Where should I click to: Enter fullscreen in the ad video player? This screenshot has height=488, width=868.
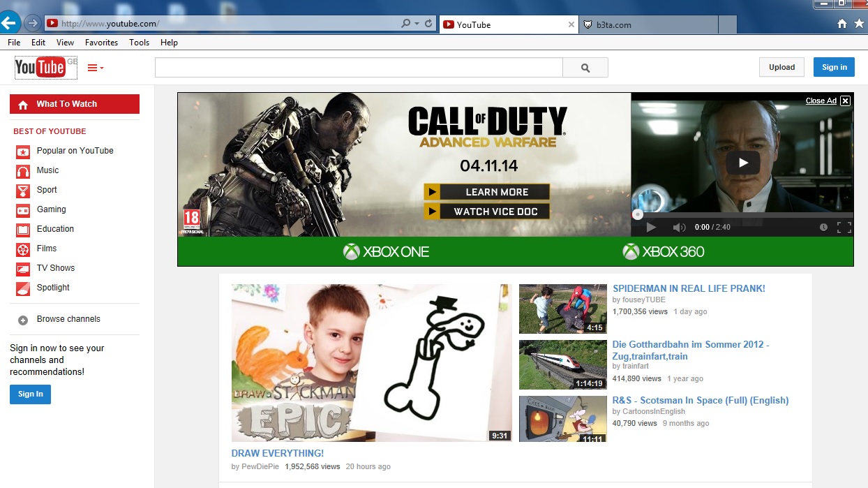pyautogui.click(x=844, y=227)
